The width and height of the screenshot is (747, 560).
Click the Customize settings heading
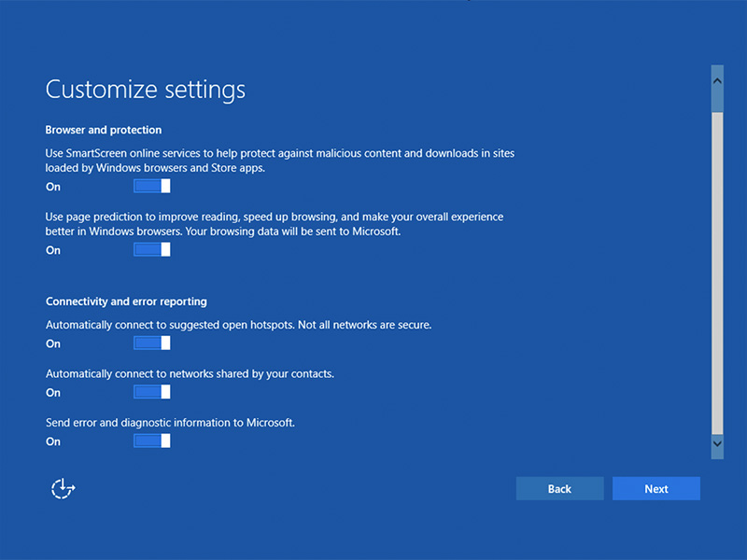coord(146,90)
